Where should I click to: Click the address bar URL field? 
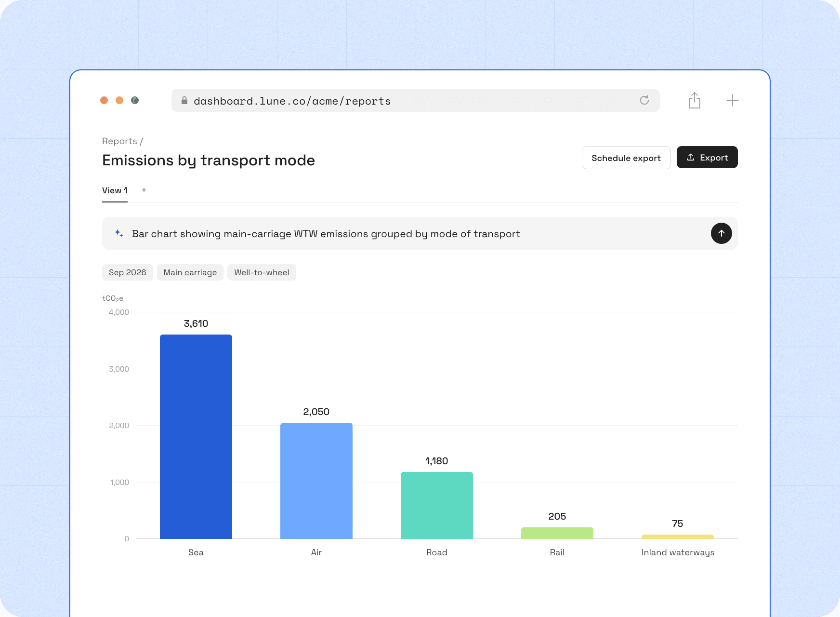(x=416, y=100)
